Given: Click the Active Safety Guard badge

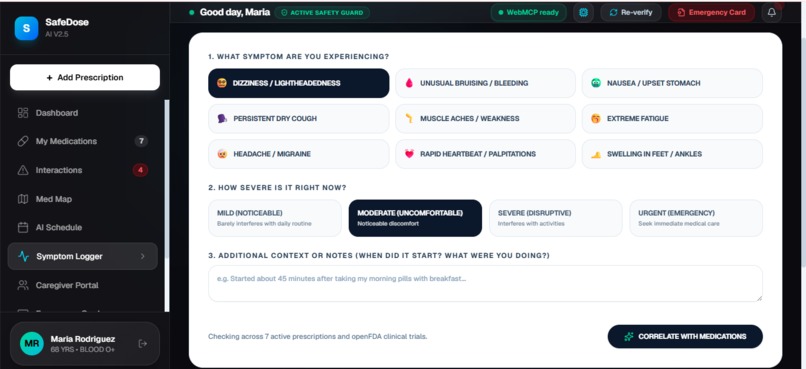Looking at the screenshot, I should 322,12.
